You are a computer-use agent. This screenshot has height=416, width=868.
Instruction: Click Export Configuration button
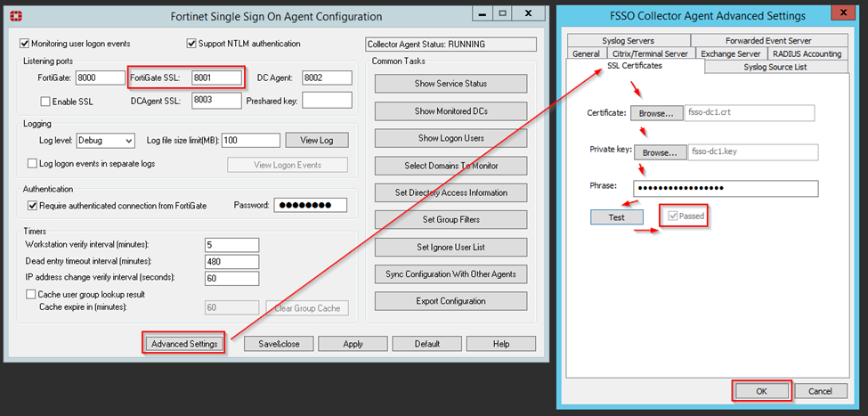coord(450,301)
